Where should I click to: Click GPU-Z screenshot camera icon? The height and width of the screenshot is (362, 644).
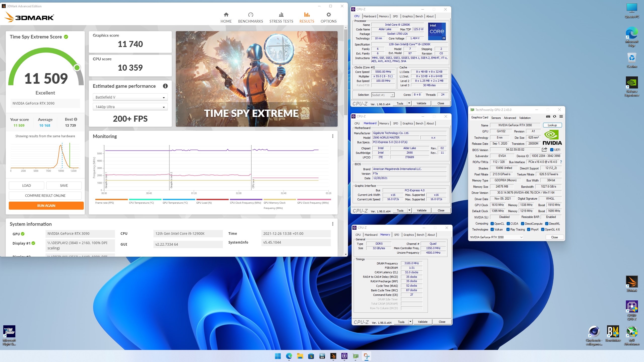548,117
